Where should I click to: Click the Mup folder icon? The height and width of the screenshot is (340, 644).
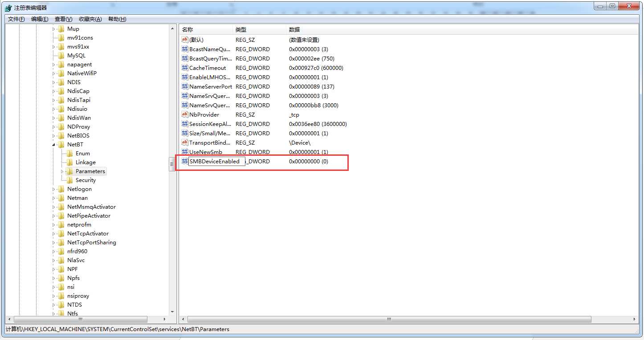61,29
